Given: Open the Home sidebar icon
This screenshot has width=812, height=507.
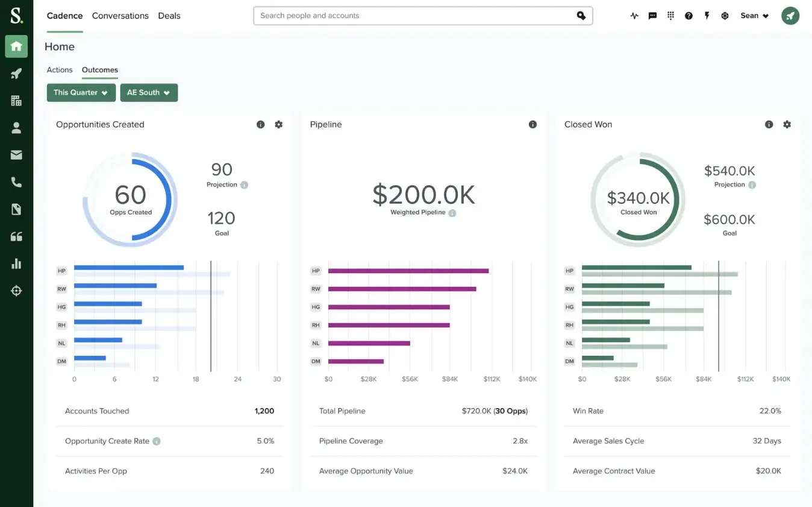Looking at the screenshot, I should [16, 46].
